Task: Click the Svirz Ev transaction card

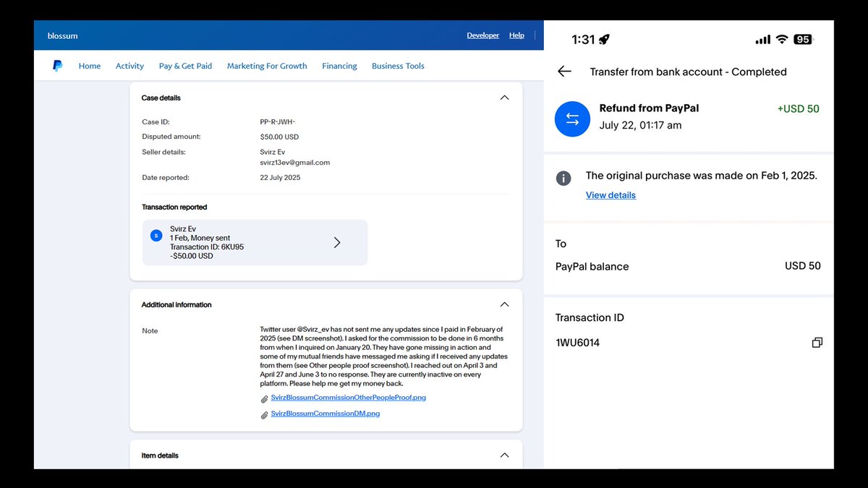Action: (x=255, y=242)
